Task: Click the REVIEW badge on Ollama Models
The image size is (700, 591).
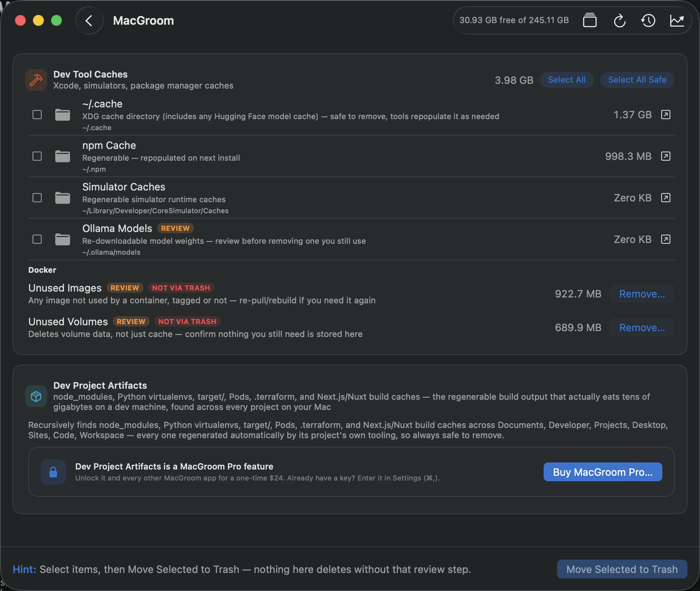Action: [x=175, y=228]
